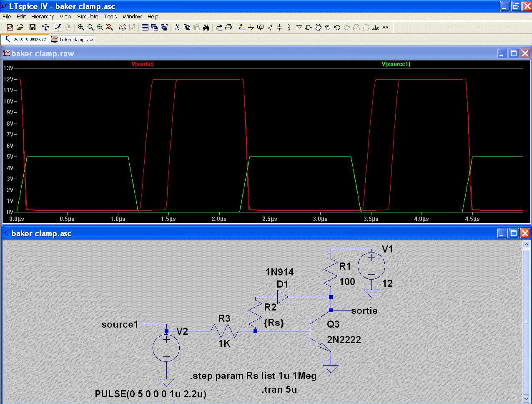Click the Autorange plot icon

[123, 28]
